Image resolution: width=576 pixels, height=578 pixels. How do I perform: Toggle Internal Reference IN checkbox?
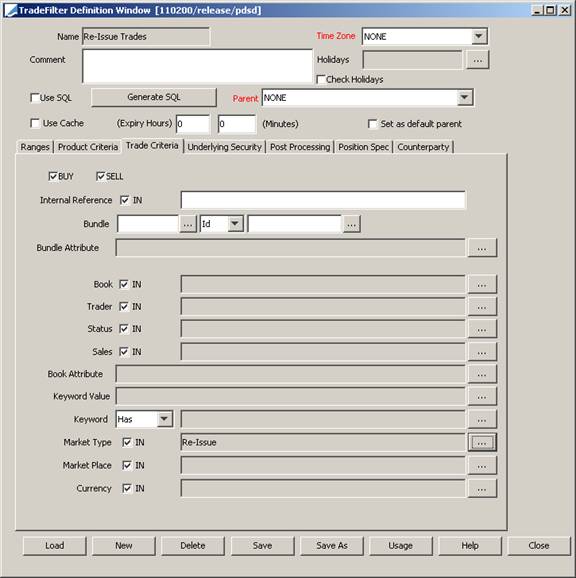coord(125,200)
